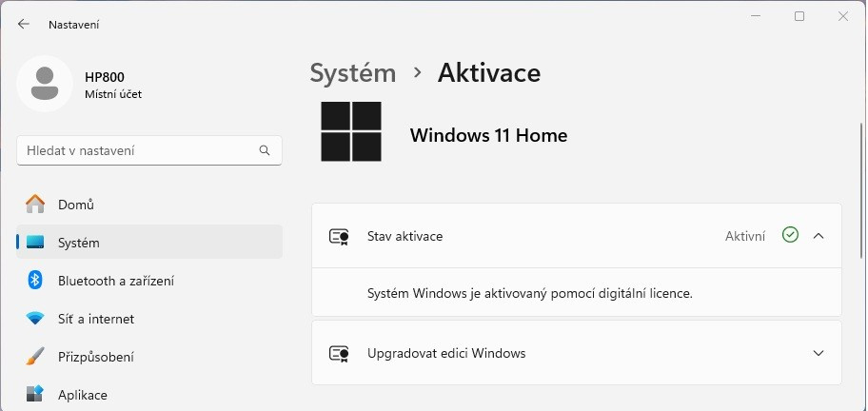This screenshot has width=868, height=411.
Task: Click the Domů house icon
Action: pos(35,205)
